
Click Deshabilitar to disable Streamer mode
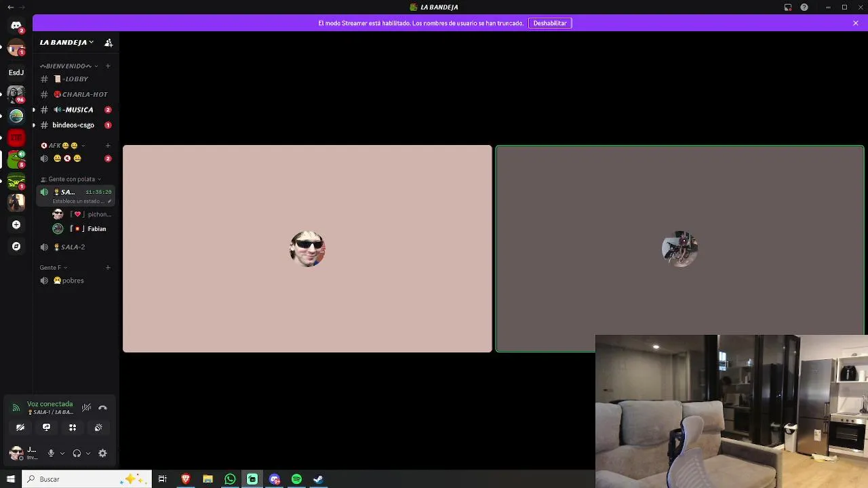point(550,23)
